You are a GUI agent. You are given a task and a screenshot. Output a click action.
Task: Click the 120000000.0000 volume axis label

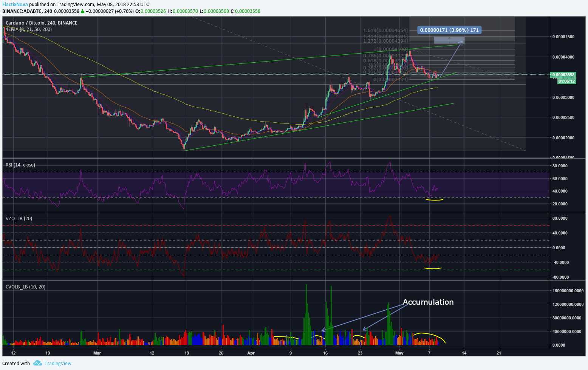coord(568,304)
